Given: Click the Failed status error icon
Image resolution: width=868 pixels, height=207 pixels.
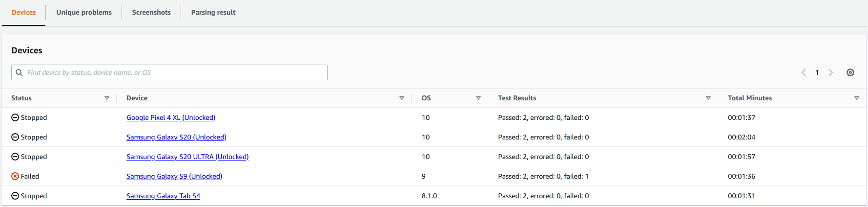Looking at the screenshot, I should coord(15,176).
